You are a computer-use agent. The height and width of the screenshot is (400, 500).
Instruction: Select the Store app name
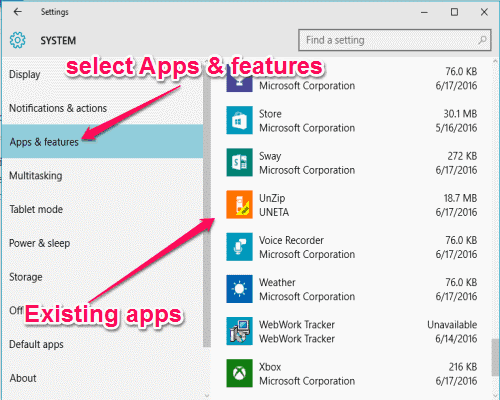270,114
